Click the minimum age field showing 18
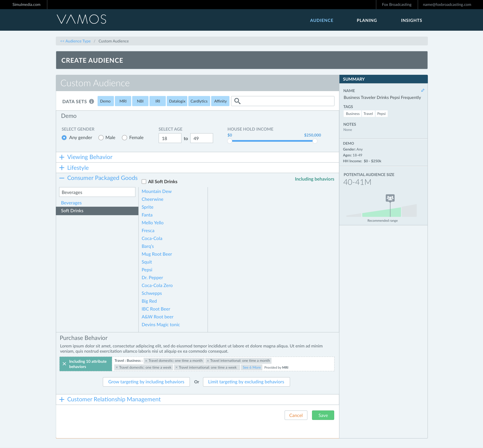The height and width of the screenshot is (448, 483). [170, 138]
